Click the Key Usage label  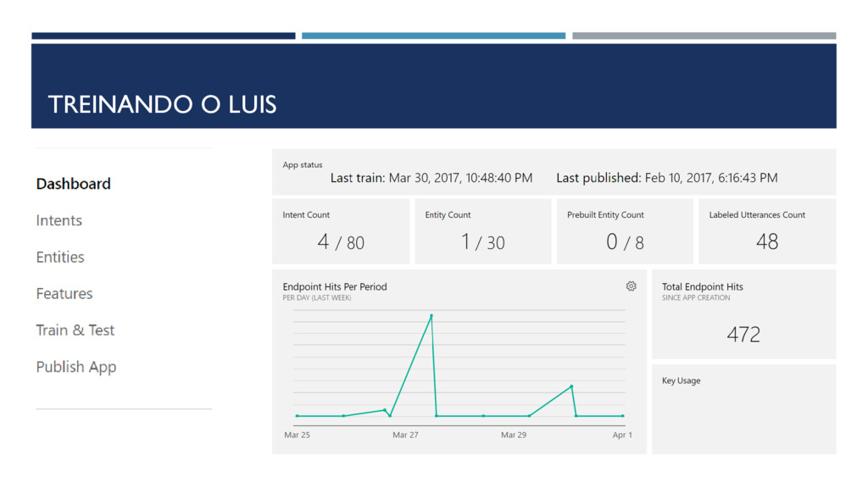pos(681,380)
